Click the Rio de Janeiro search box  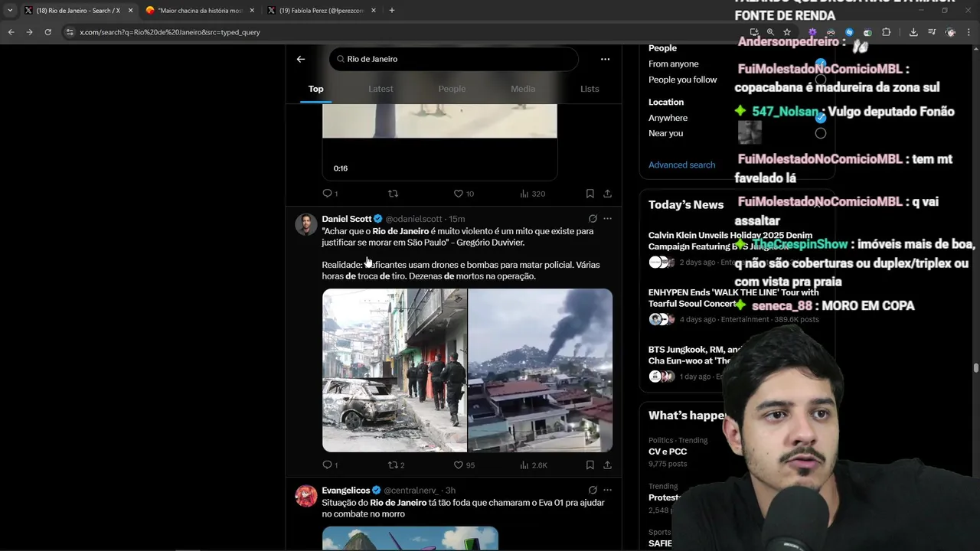click(454, 59)
